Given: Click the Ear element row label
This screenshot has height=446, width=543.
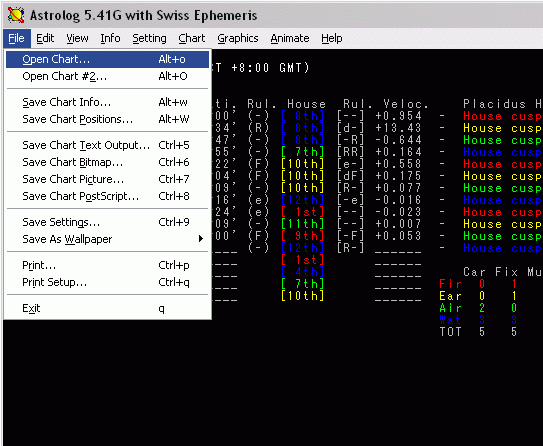Looking at the screenshot, I should pos(450,296).
